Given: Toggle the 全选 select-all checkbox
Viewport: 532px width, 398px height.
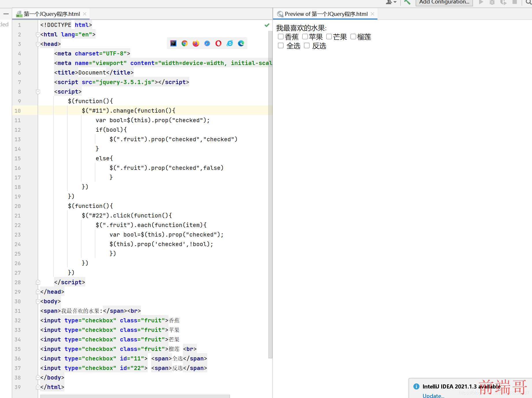Looking at the screenshot, I should coord(281,46).
